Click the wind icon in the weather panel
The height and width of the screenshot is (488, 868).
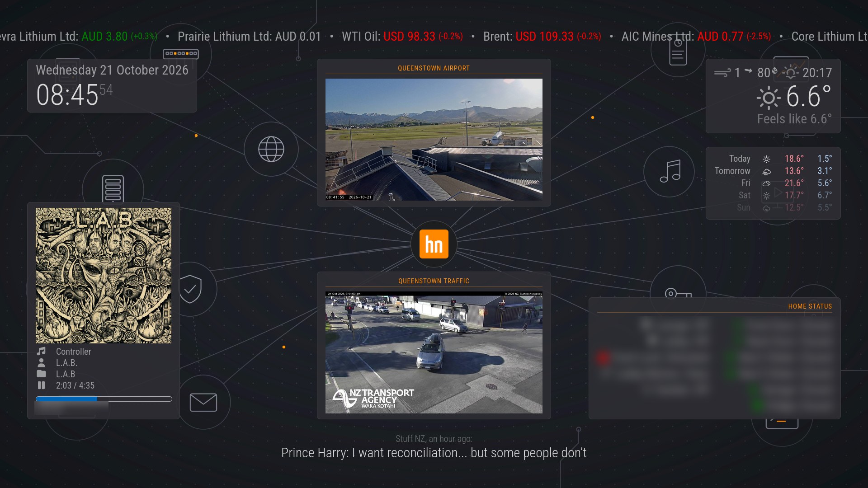[722, 73]
